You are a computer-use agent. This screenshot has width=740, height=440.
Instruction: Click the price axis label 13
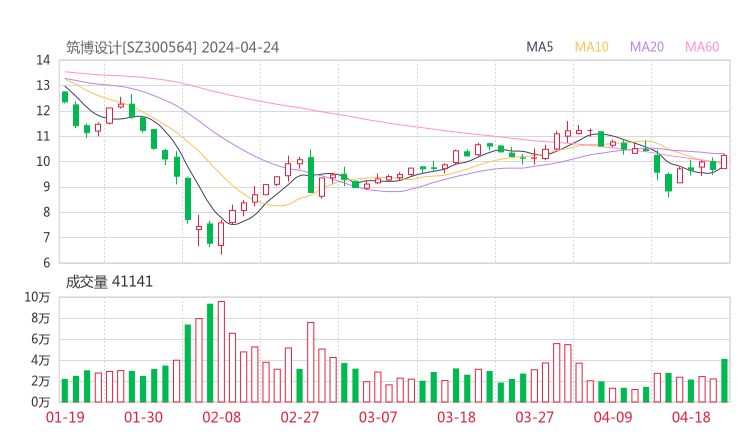coord(43,85)
